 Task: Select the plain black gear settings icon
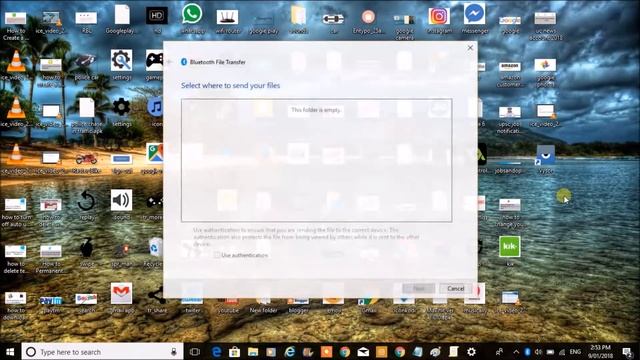coord(121,112)
